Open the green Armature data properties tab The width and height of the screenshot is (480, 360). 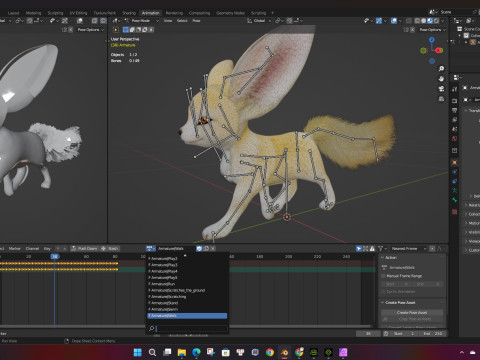(x=454, y=190)
